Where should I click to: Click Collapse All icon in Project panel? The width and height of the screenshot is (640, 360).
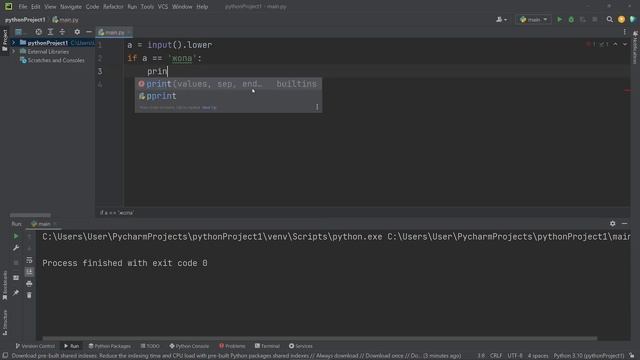(62, 32)
